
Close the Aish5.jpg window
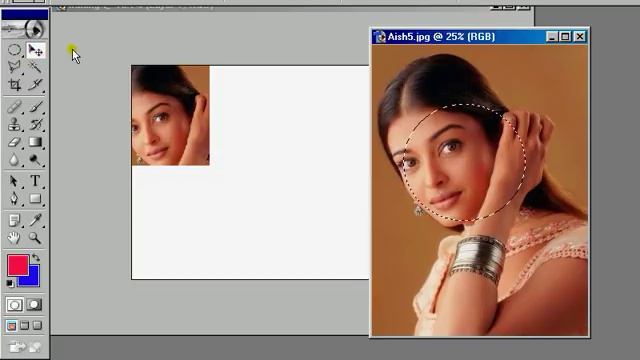[580, 37]
